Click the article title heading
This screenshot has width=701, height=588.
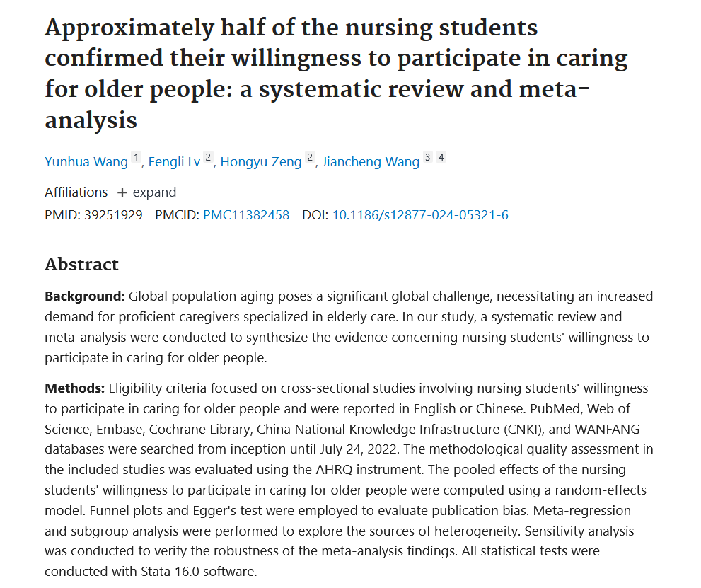(x=336, y=74)
